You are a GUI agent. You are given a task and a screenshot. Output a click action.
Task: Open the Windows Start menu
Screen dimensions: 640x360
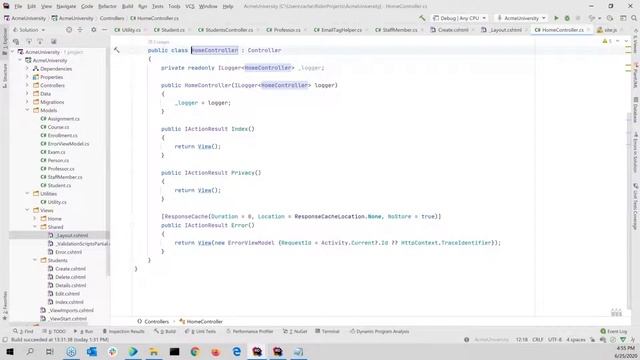[x=10, y=351]
